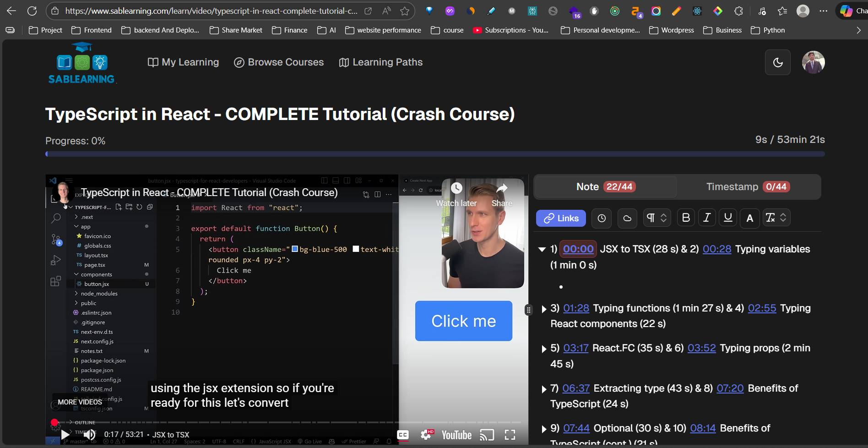Seek using the video progress bar
The image size is (868, 448).
click(x=287, y=422)
